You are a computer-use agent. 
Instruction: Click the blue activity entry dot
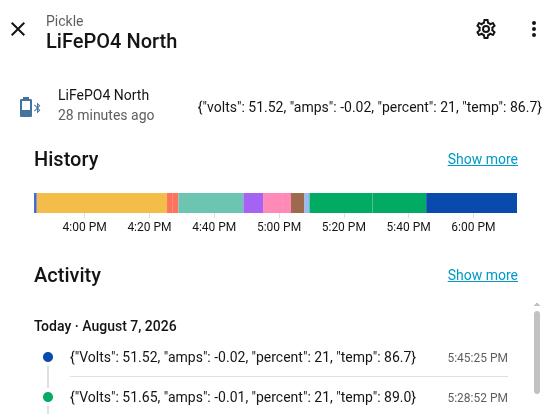pyautogui.click(x=48, y=357)
